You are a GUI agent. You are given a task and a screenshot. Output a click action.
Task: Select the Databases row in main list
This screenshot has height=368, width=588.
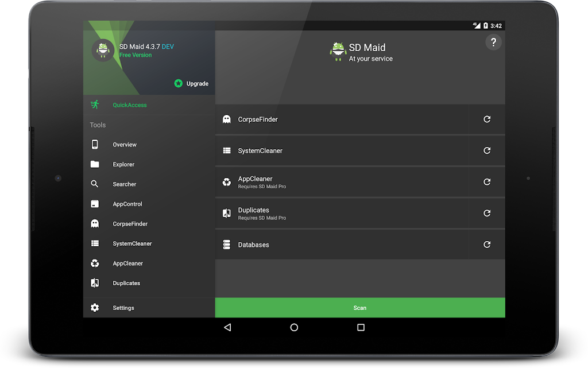[x=342, y=245]
